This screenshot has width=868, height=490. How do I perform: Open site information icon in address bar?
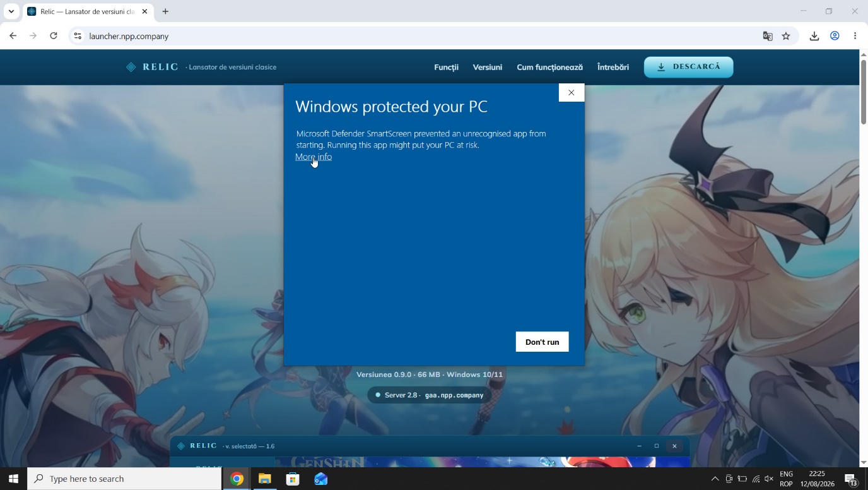click(78, 36)
